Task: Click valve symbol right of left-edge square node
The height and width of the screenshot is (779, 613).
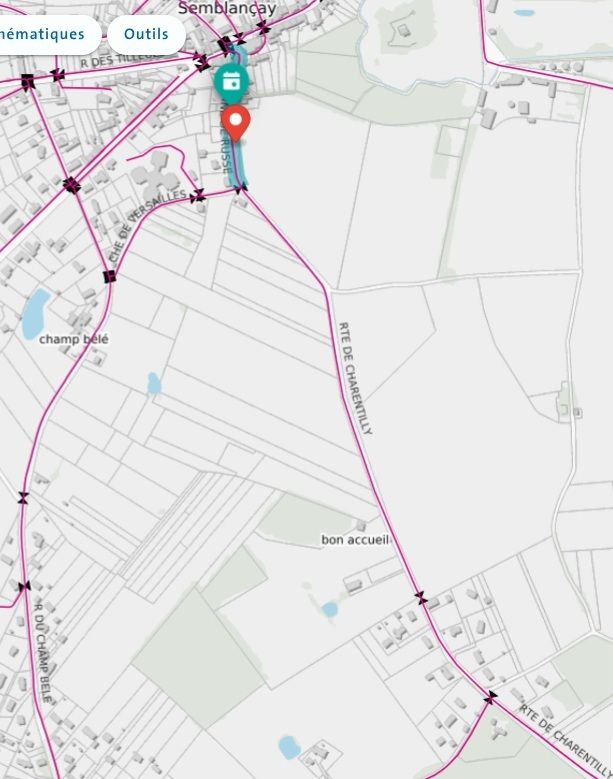Action: pyautogui.click(x=58, y=75)
